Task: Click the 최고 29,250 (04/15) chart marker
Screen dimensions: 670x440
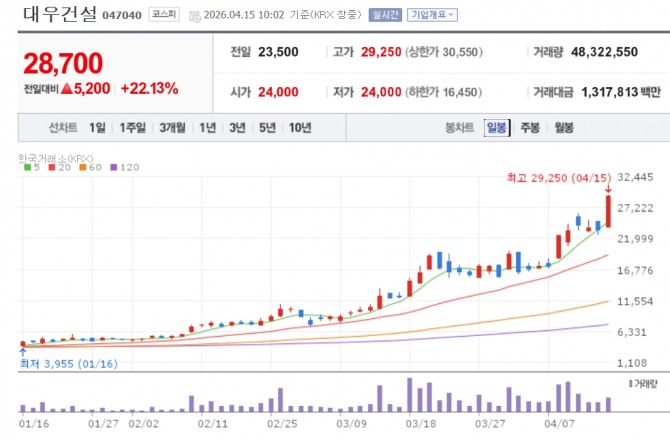Action: click(x=559, y=178)
